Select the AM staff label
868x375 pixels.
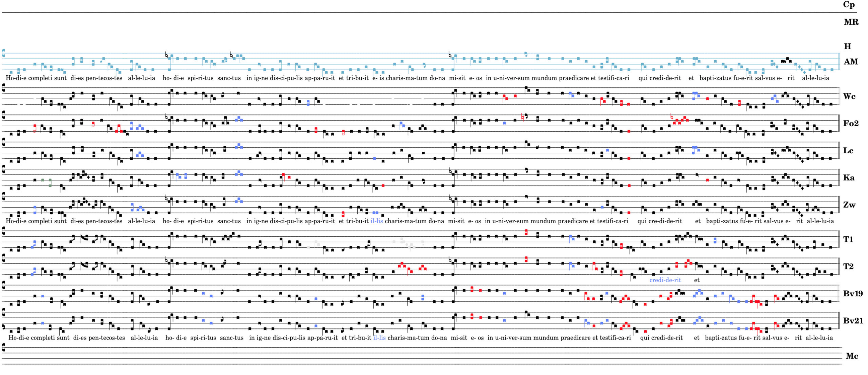pos(851,62)
